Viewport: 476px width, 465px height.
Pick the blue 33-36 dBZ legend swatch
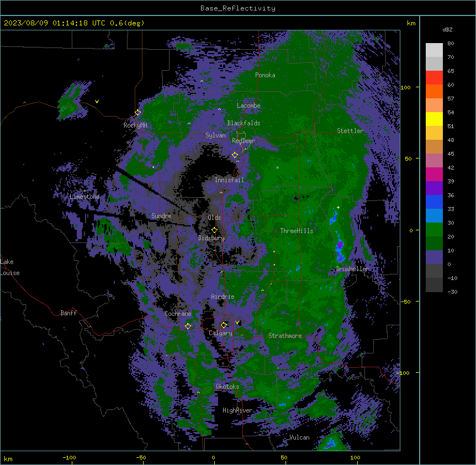434,202
